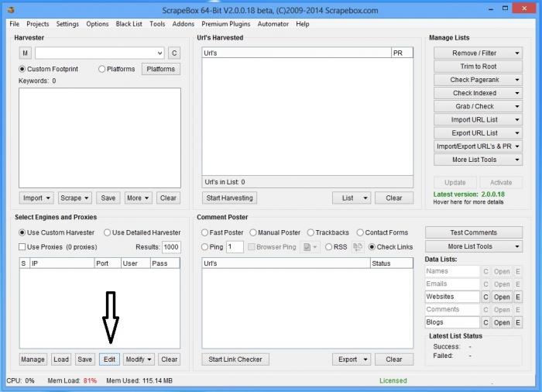The image size is (542, 392).
Task: Open the Projects menu
Action: click(38, 24)
